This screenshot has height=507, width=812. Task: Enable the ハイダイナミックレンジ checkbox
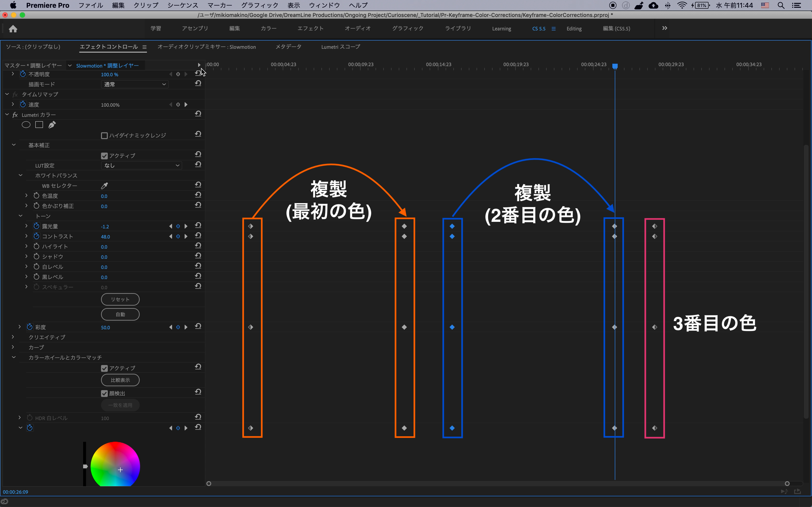point(104,135)
